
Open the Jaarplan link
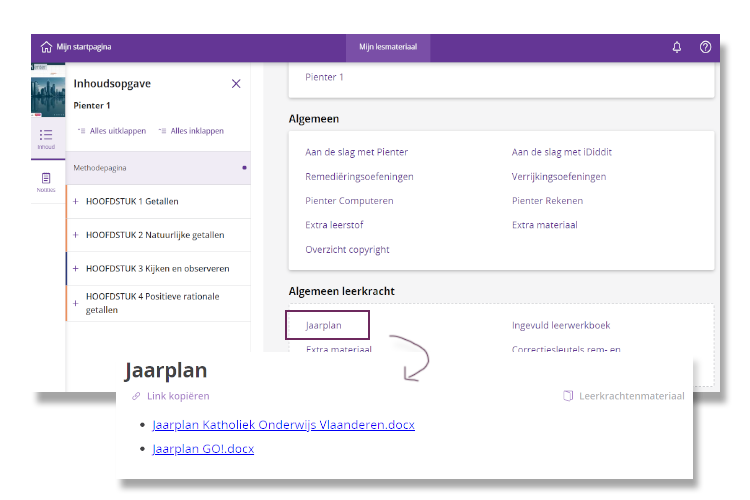324,325
